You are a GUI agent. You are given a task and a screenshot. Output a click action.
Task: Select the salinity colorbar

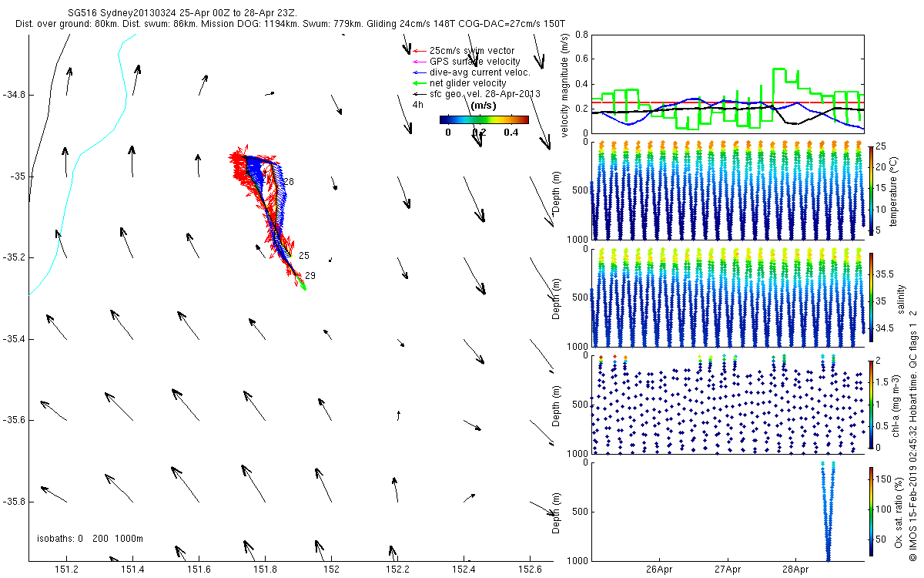870,297
